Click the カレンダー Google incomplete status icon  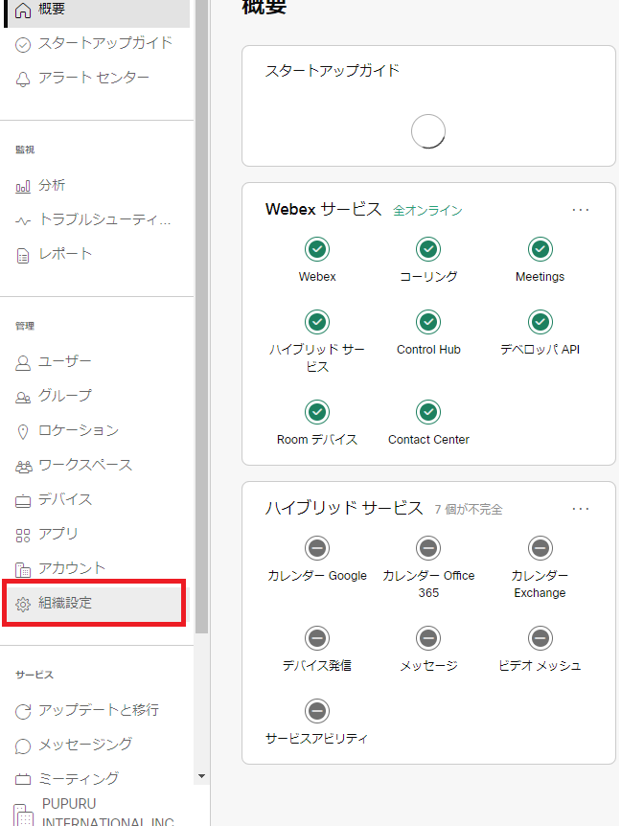click(317, 548)
